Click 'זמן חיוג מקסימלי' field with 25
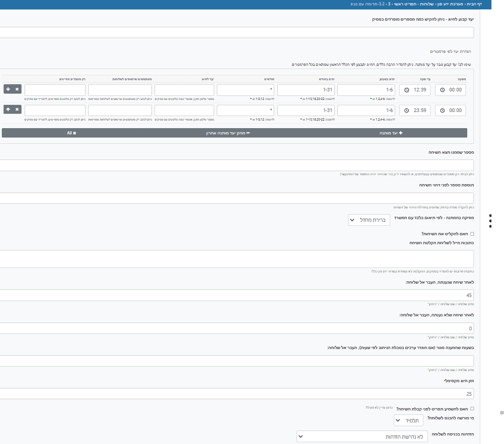 coord(237,394)
